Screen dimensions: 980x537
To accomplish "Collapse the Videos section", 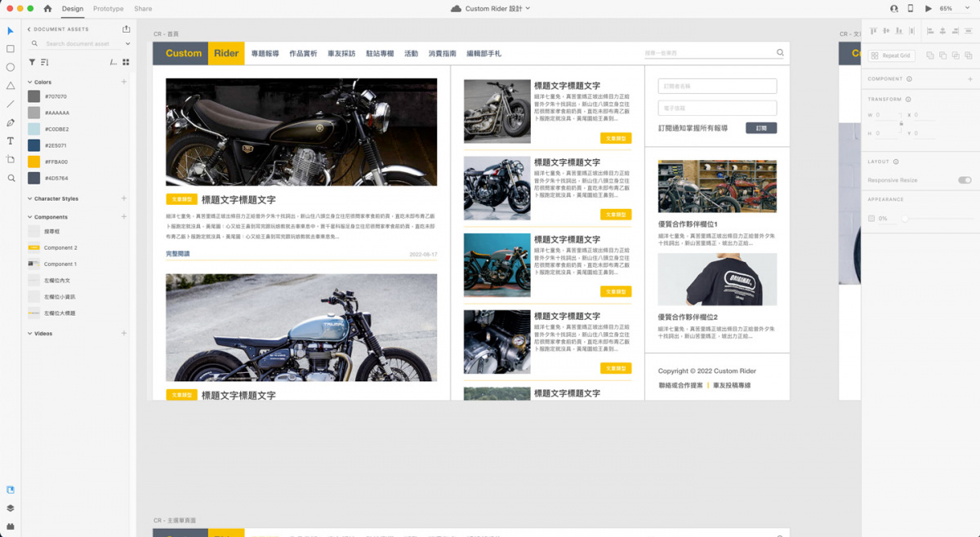I will (x=29, y=333).
